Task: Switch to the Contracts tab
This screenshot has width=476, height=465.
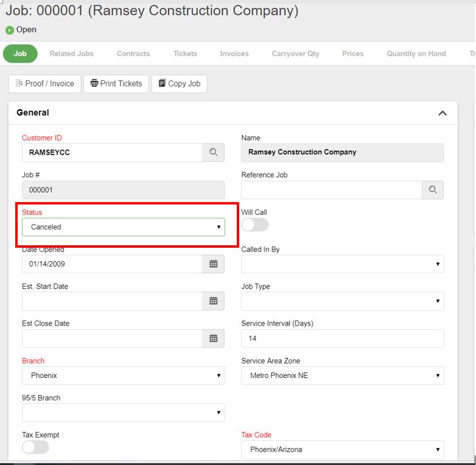Action: click(x=133, y=54)
